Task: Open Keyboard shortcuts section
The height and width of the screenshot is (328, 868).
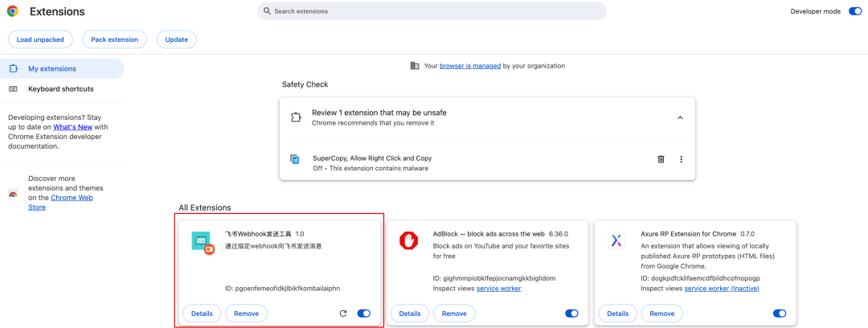Action: click(x=62, y=88)
